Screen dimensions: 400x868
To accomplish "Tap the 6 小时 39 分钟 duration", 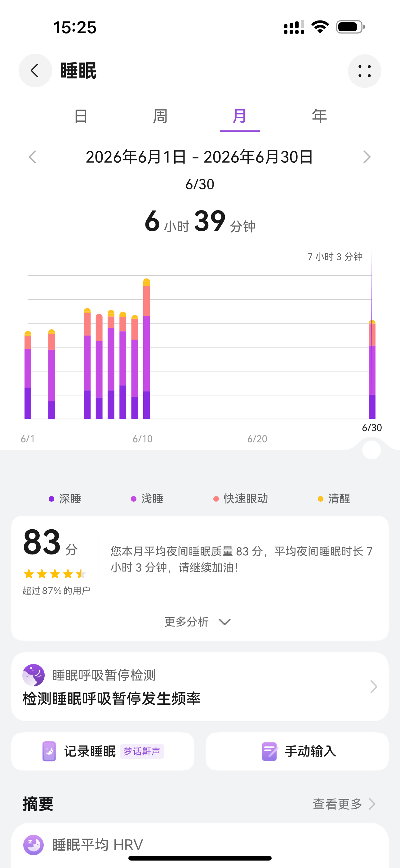I will click(x=200, y=222).
